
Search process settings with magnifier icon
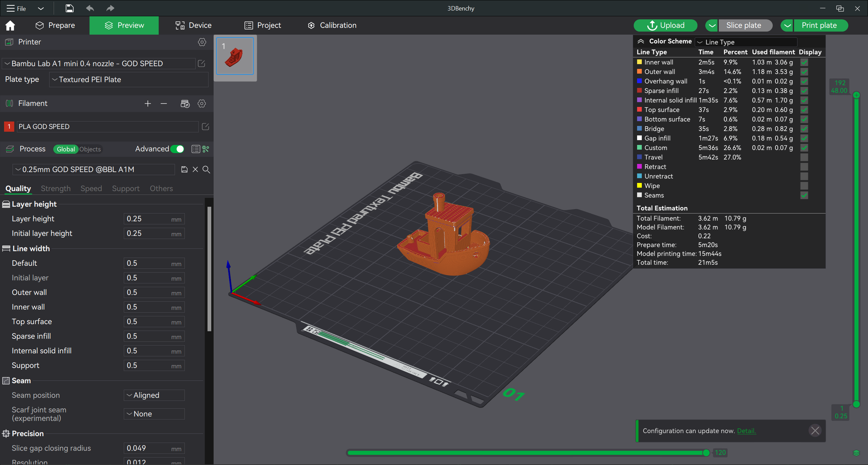click(206, 169)
